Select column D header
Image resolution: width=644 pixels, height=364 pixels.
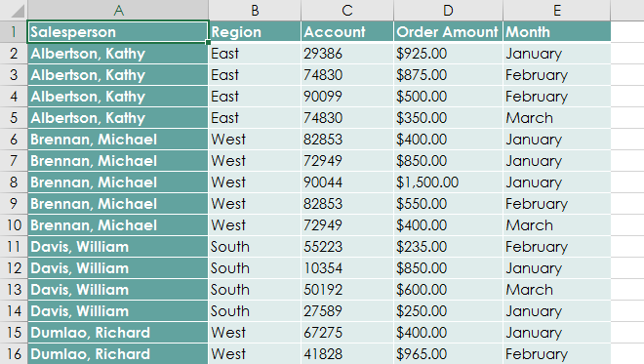point(448,11)
